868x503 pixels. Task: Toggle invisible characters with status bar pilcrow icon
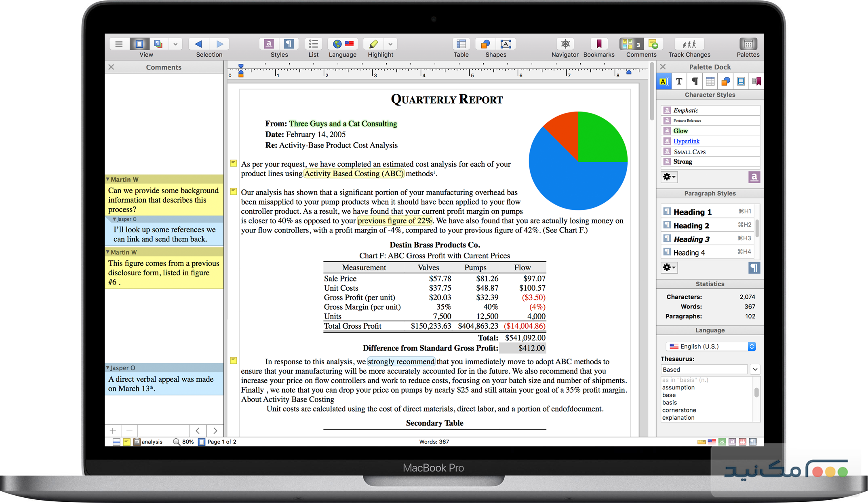[x=752, y=442]
